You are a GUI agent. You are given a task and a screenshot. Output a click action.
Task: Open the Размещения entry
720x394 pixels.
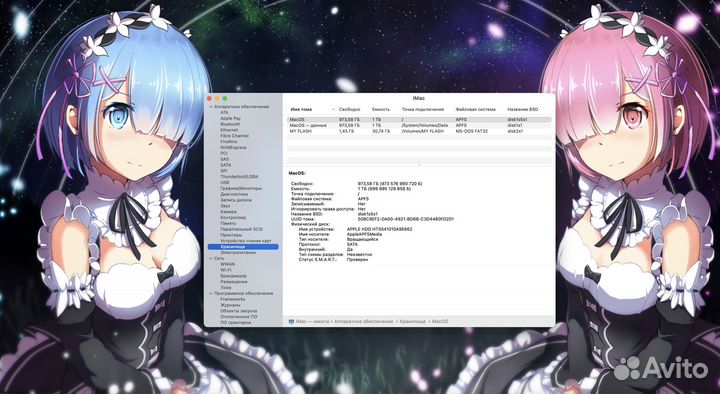[234, 282]
